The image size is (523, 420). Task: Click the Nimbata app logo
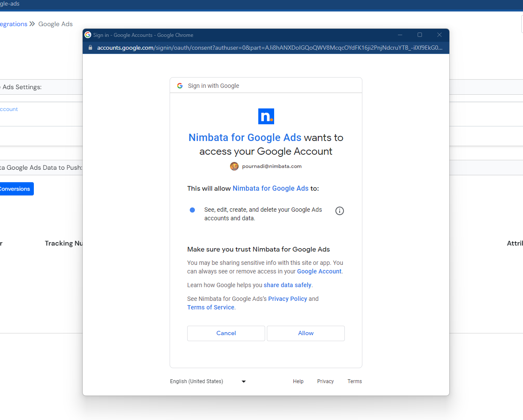tap(266, 117)
